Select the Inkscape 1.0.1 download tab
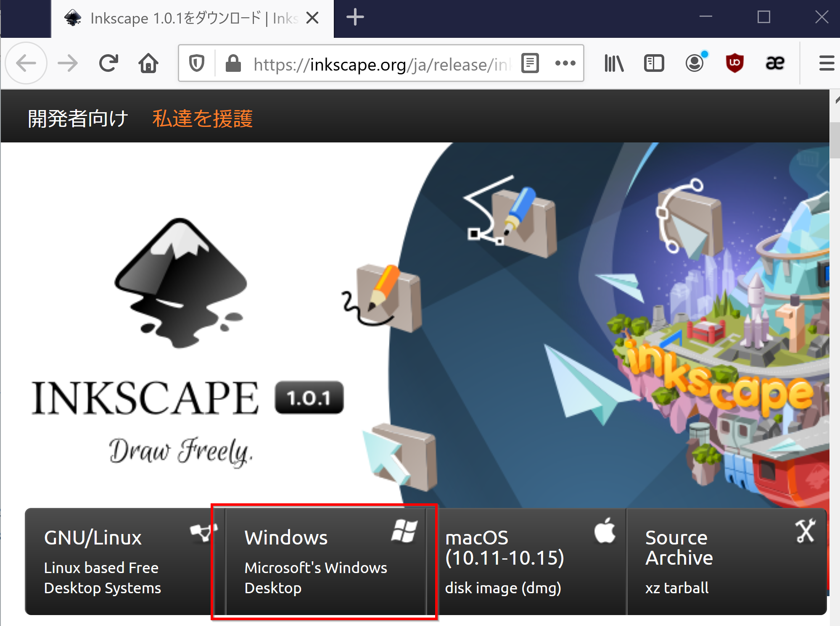Screen dimensions: 840x626 [x=192, y=19]
